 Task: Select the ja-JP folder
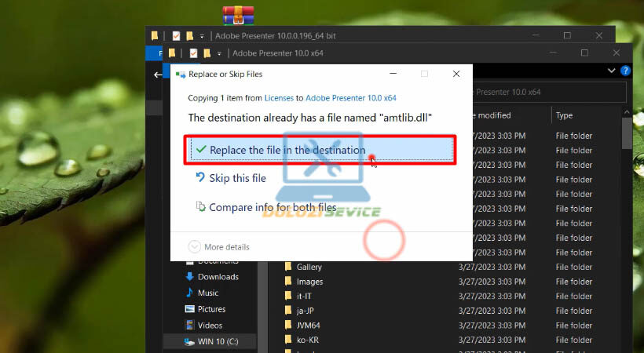(306, 311)
